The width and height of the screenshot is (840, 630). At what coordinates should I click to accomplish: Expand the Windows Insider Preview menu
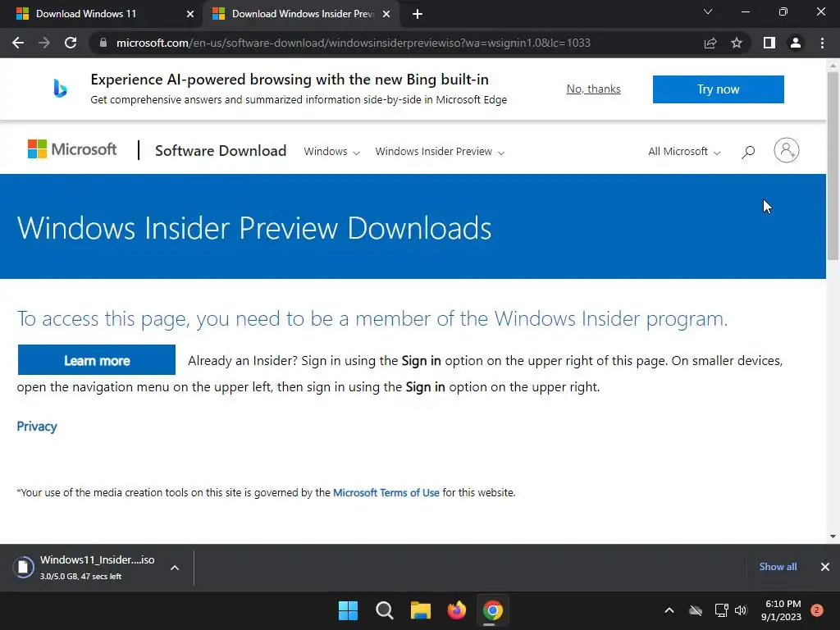point(440,152)
